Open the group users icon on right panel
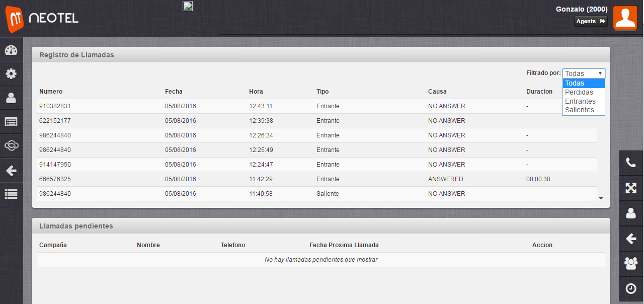Viewport: 644px width, 304px height. point(630,263)
